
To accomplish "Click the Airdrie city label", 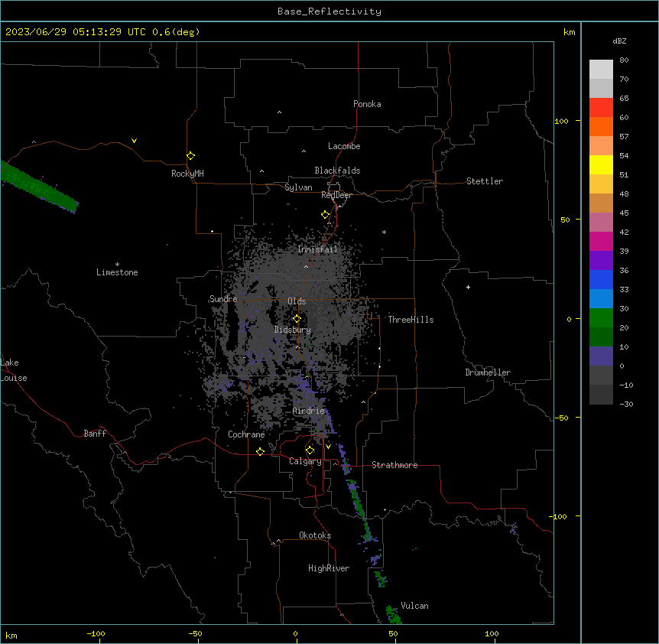I will tap(308, 411).
